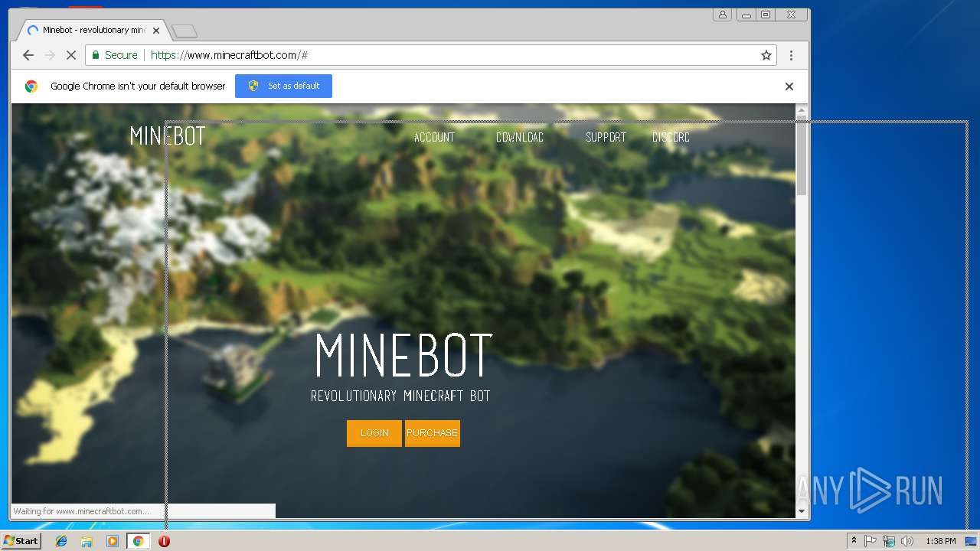Click the Revolutionary Minecraft Bot tagline

[400, 396]
